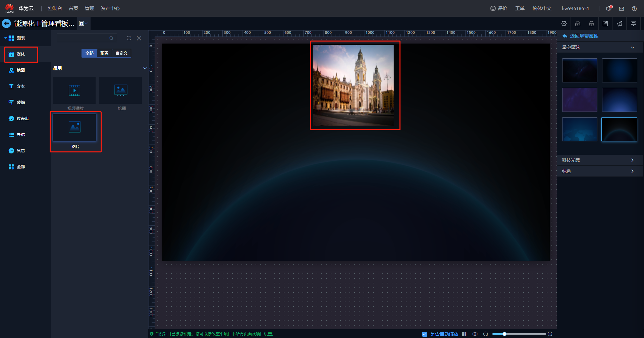Publish using the paper plane icon
The width and height of the screenshot is (644, 338).
[x=620, y=23]
